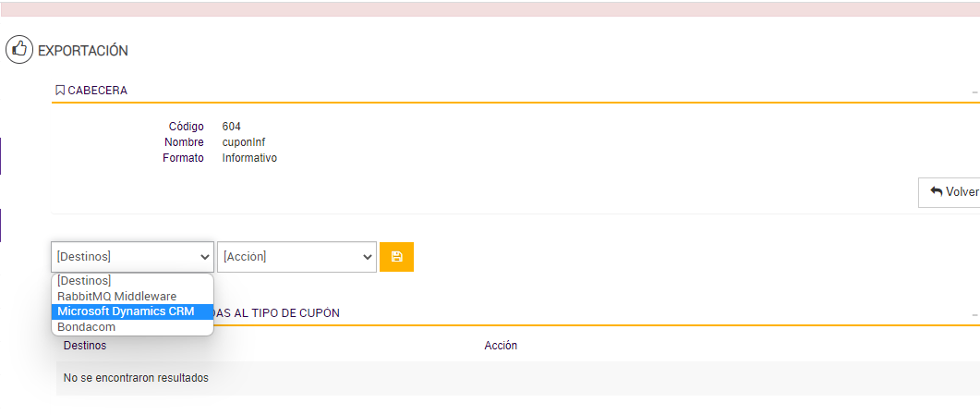The image size is (980, 415).
Task: Select the RabbitMQ Middleware option
Action: (116, 296)
